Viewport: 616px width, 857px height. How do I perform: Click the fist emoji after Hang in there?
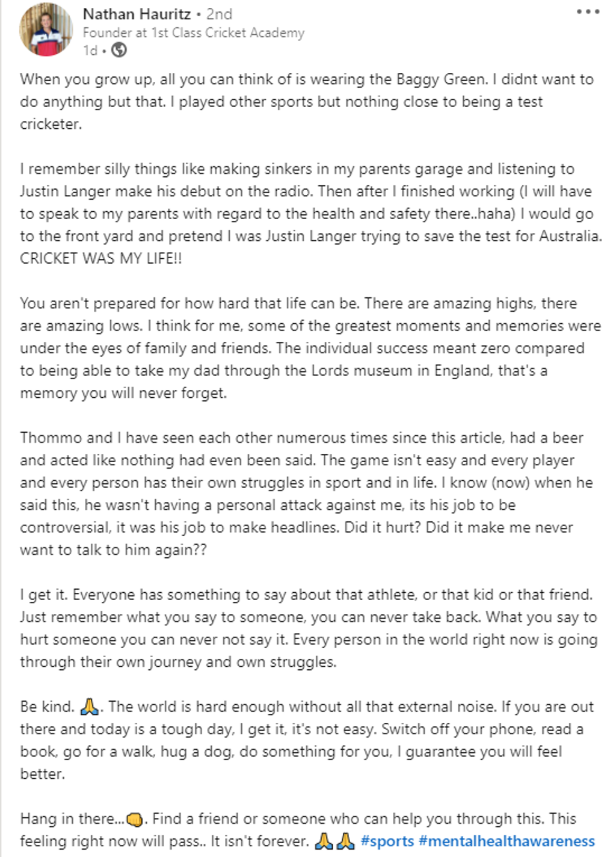pyautogui.click(x=135, y=818)
